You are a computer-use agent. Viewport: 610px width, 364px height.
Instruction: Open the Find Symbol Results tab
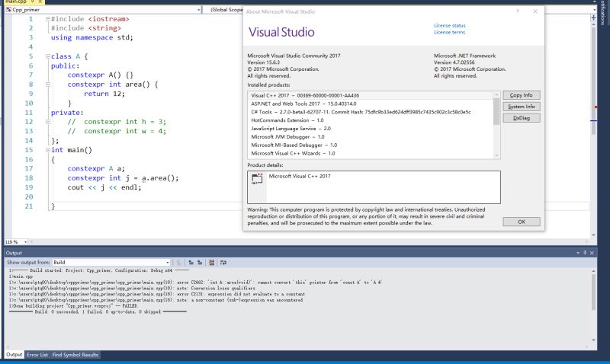[75, 355]
